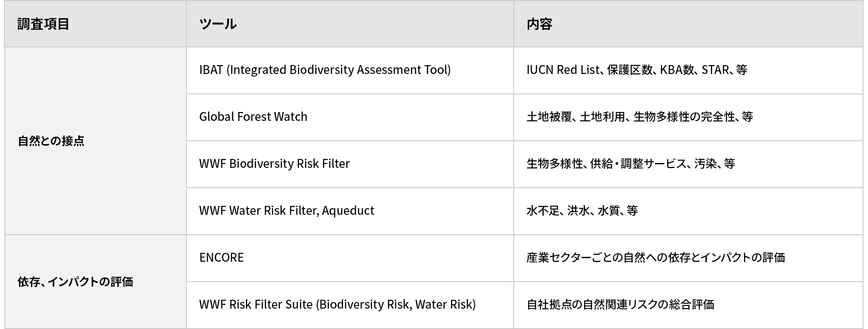This screenshot has width=868, height=329.
Task: Select the ENCORE tool cell
Action: pos(350,258)
